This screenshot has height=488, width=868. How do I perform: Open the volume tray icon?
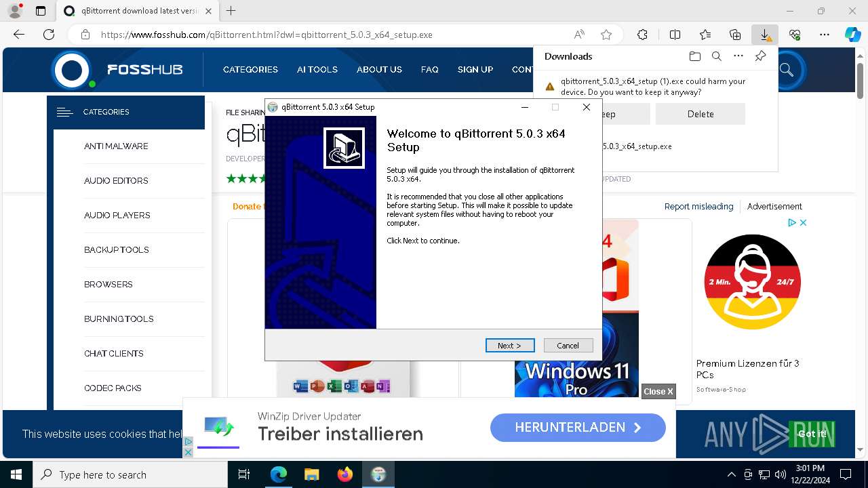pyautogui.click(x=780, y=475)
